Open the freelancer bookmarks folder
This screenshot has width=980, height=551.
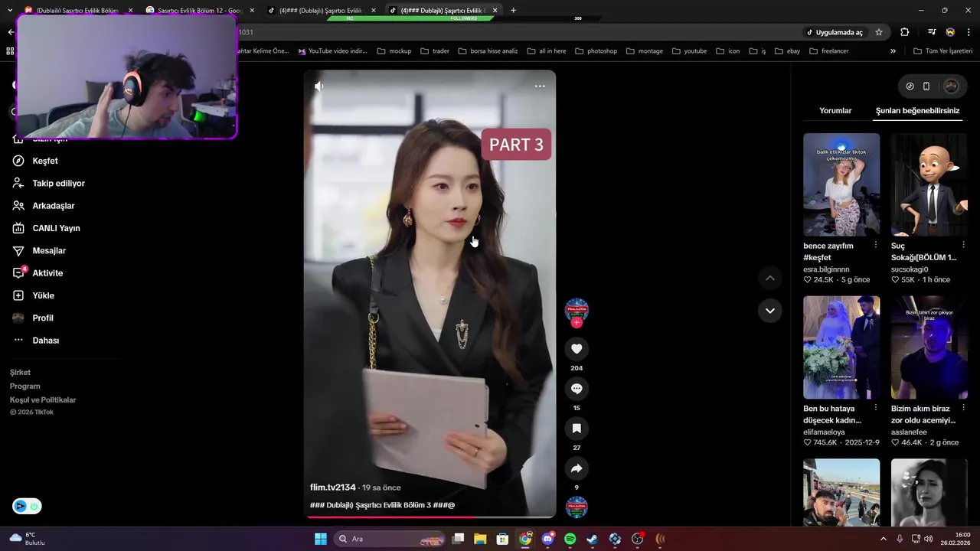click(x=828, y=51)
